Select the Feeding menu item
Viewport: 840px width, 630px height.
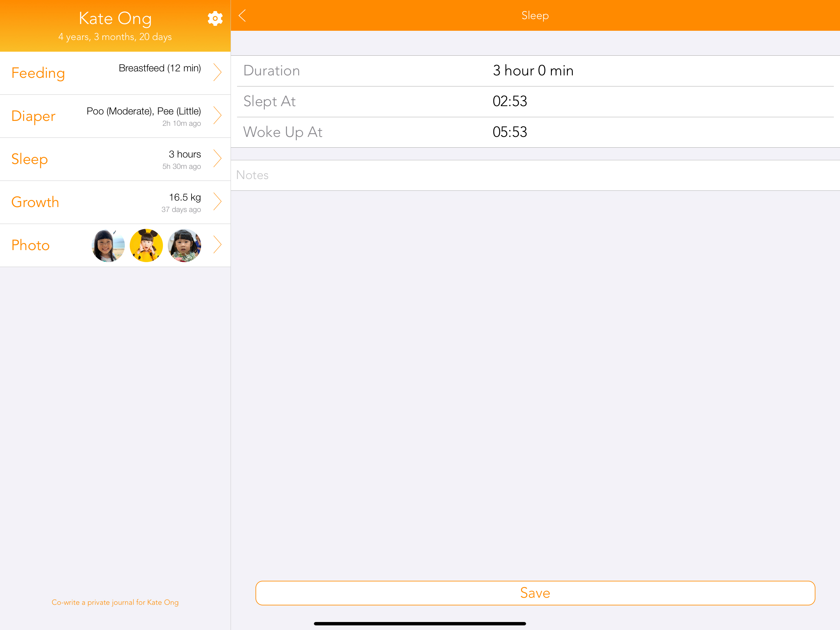pyautogui.click(x=38, y=73)
